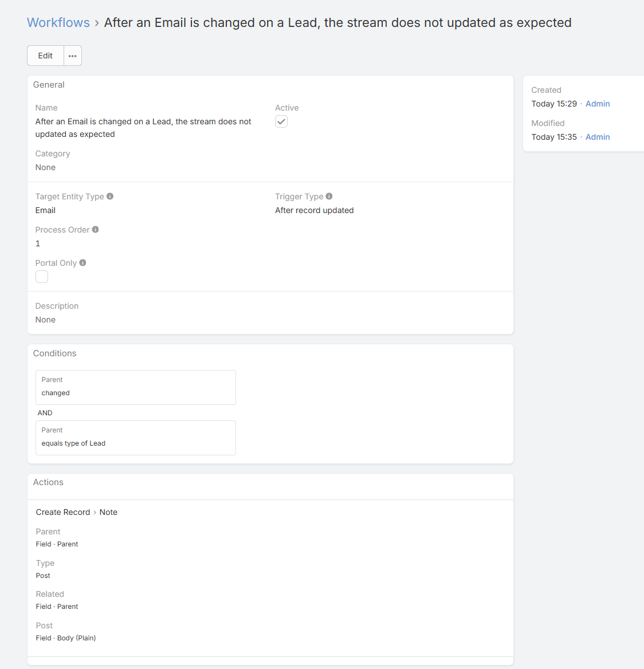Viewport: 644px width, 669px height.
Task: Open the Admin user link under Created
Action: pos(598,104)
